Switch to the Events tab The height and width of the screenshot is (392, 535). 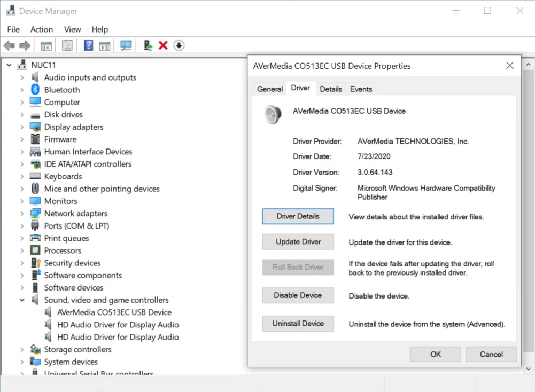pos(361,89)
